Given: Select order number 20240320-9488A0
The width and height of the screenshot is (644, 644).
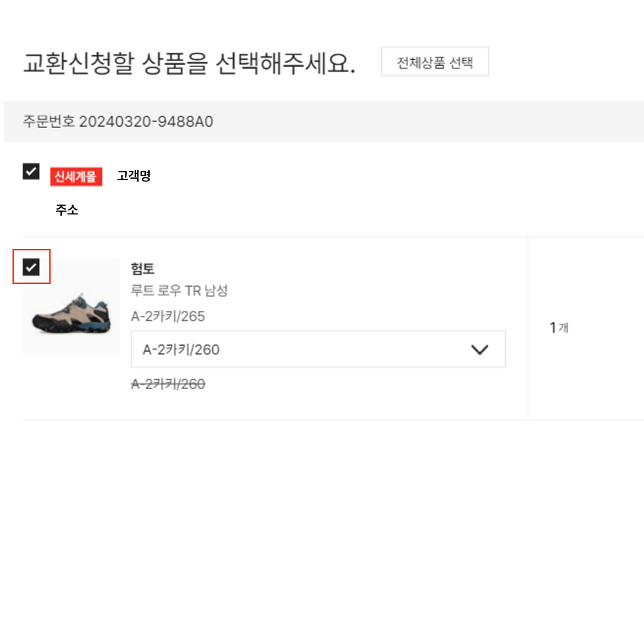Looking at the screenshot, I should pos(146,122).
